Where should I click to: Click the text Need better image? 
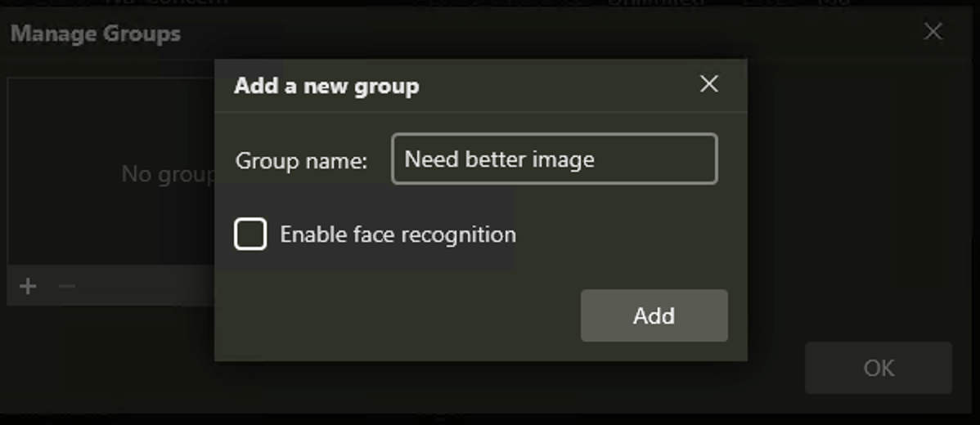(499, 159)
